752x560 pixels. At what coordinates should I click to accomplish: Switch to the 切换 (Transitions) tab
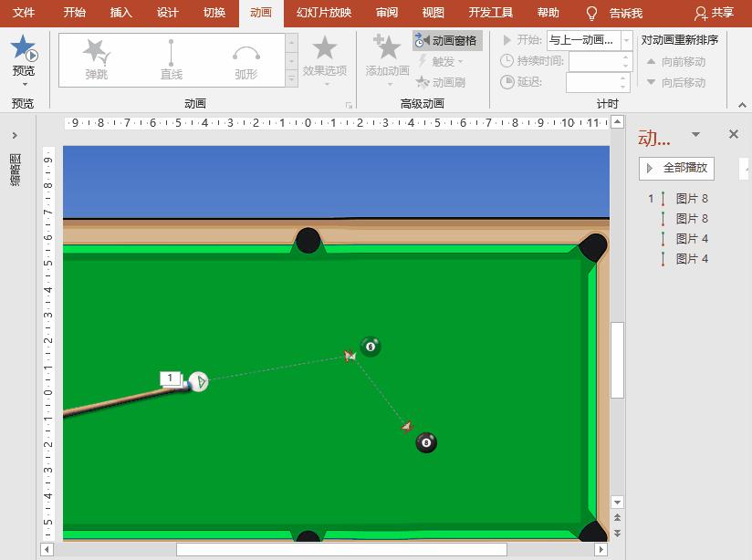pos(214,13)
